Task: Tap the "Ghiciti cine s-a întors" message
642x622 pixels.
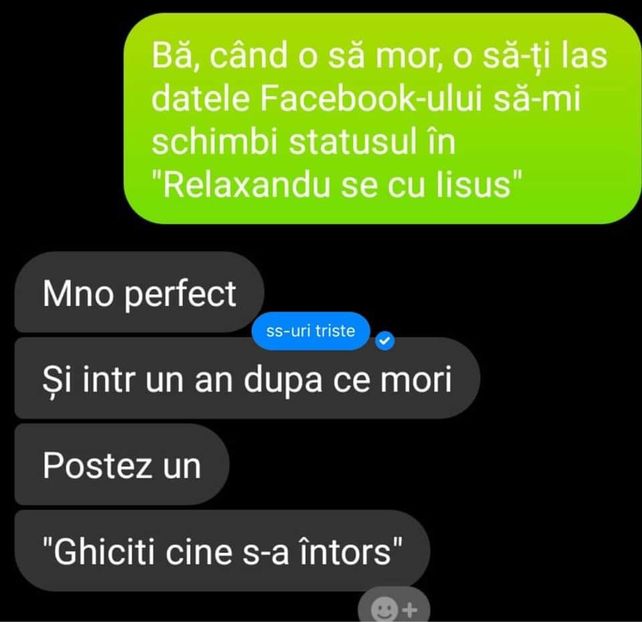Action: (x=222, y=551)
